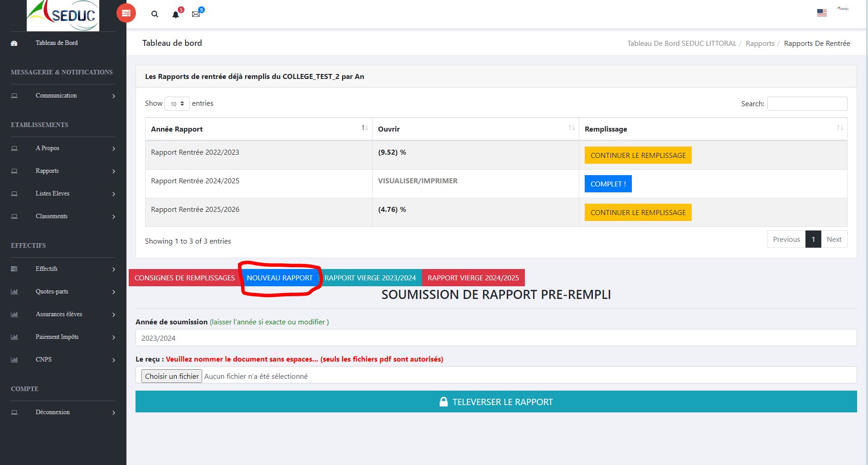Open the Show entries count dropdown
This screenshot has width=868, height=465.
pos(177,103)
